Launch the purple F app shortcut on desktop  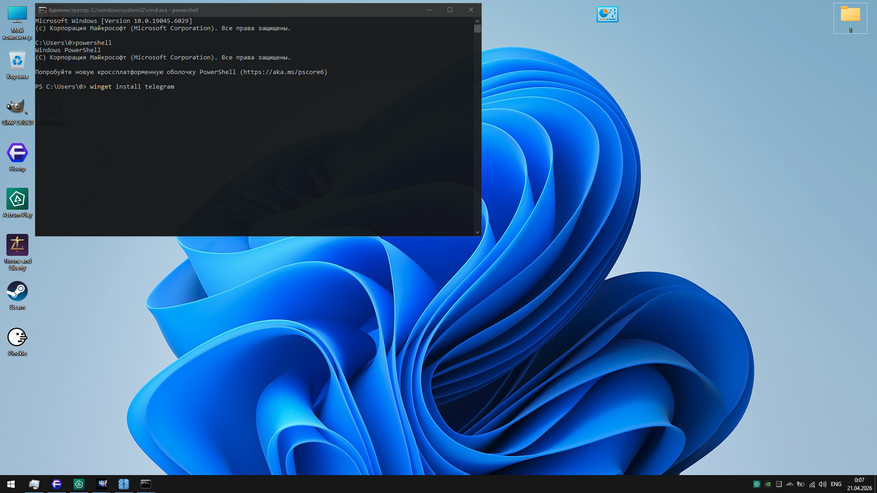click(17, 153)
